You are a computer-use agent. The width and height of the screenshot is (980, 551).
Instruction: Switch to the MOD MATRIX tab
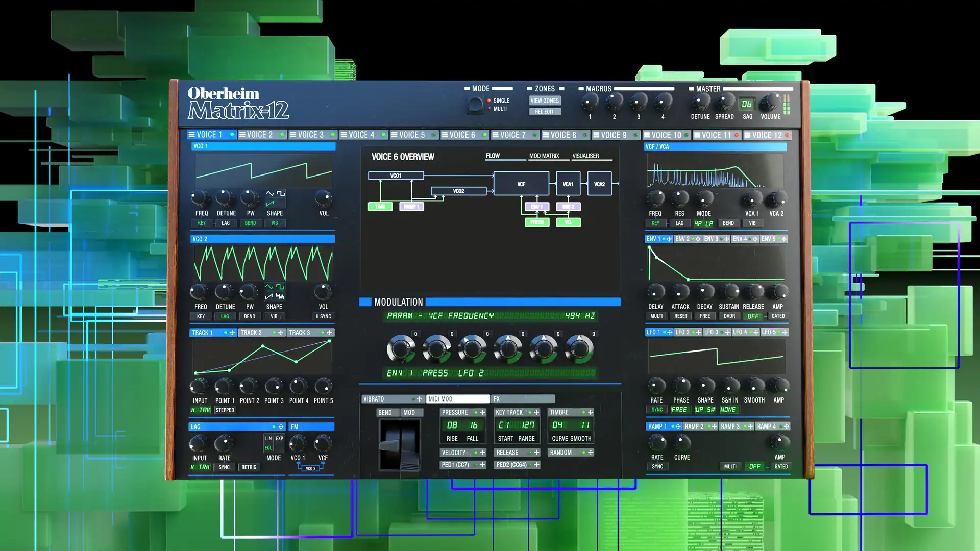[544, 156]
